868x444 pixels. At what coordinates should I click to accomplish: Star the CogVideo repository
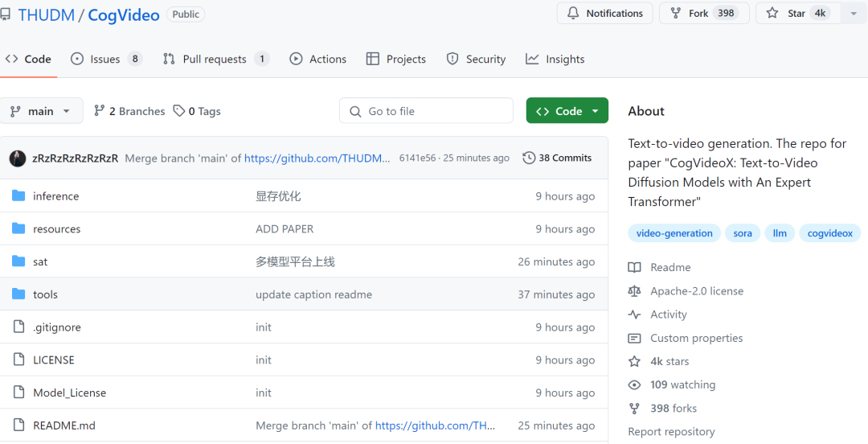(798, 14)
